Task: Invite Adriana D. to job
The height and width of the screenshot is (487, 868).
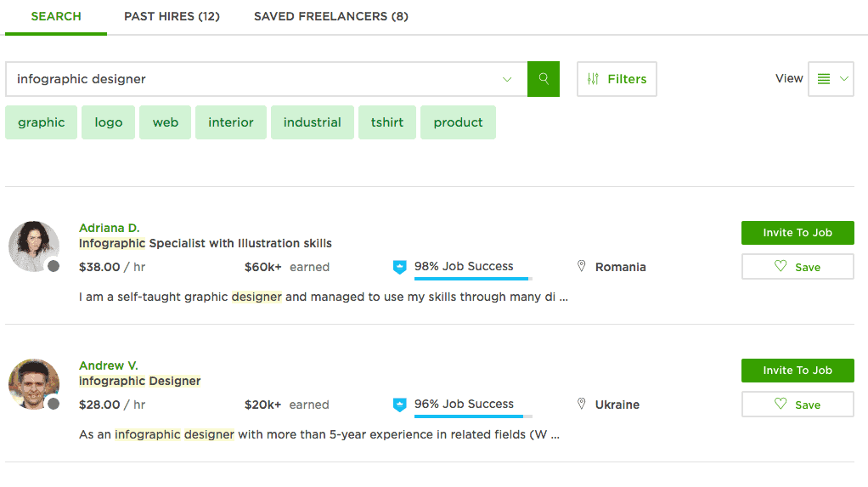Action: [x=798, y=233]
